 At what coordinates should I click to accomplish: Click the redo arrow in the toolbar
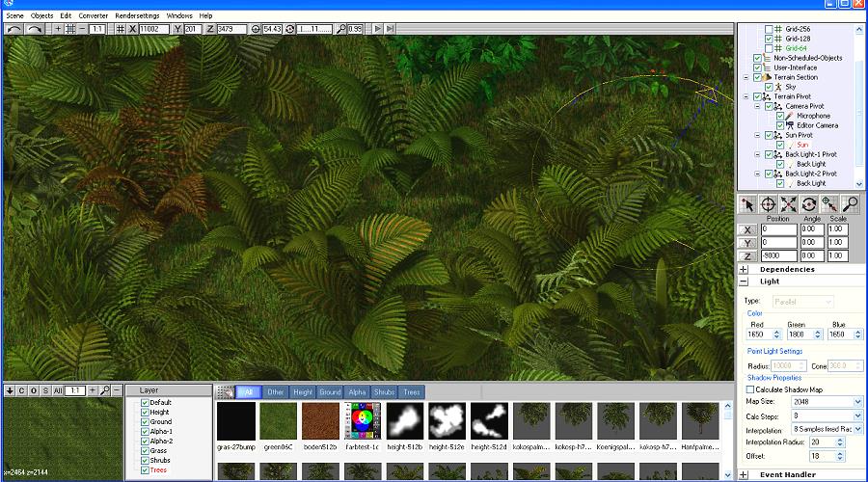pos(36,29)
